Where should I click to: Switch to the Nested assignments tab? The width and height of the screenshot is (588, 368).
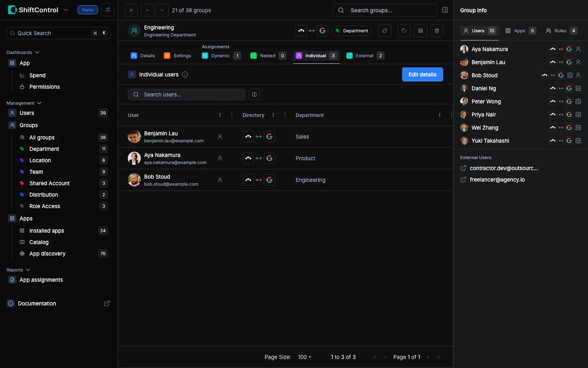[x=267, y=56]
